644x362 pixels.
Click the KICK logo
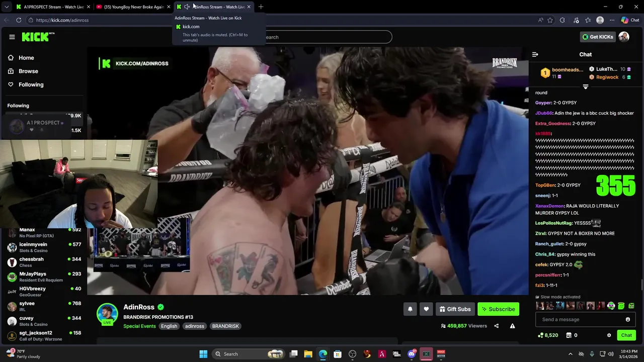(x=38, y=37)
